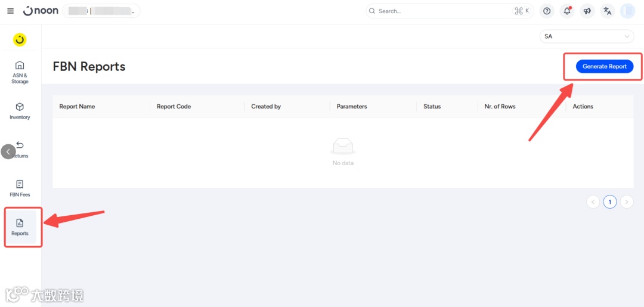This screenshot has width=644, height=307.
Task: Go to next page arrow
Action: tap(627, 201)
